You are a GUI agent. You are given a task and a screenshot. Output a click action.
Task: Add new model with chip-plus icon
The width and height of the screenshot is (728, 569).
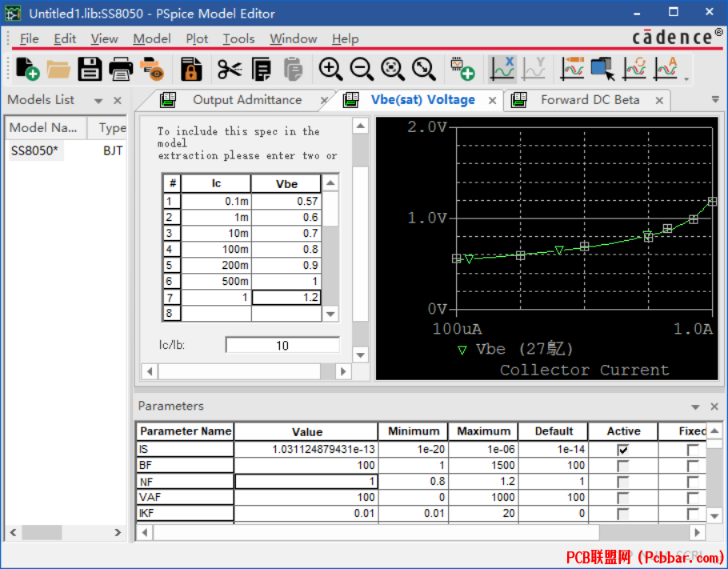point(463,69)
